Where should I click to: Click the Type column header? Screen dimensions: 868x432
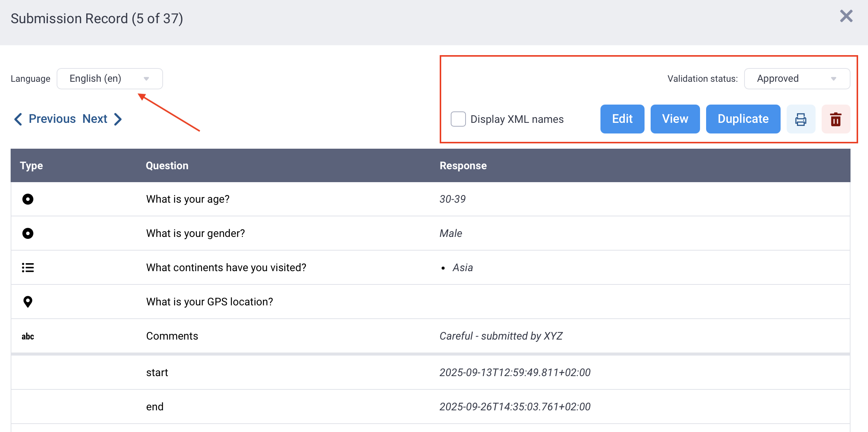(31, 165)
